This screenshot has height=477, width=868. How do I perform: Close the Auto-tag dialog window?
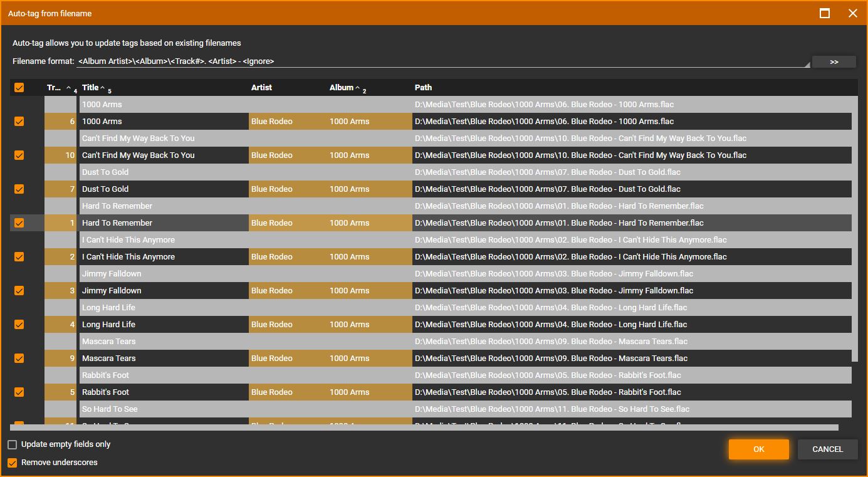(x=852, y=13)
